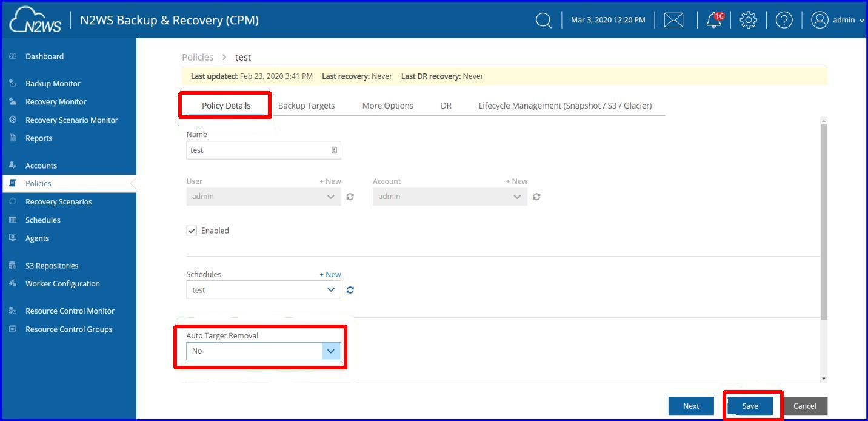This screenshot has height=421, width=868.
Task: Click the Cancel button
Action: pos(805,406)
